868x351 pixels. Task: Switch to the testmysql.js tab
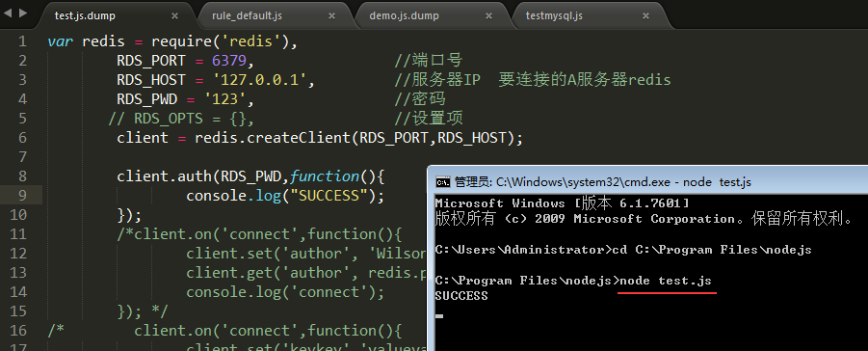(x=554, y=15)
